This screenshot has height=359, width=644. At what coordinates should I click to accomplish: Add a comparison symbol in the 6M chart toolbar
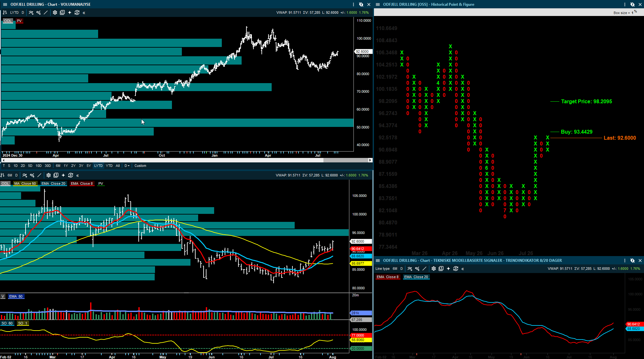(32, 175)
